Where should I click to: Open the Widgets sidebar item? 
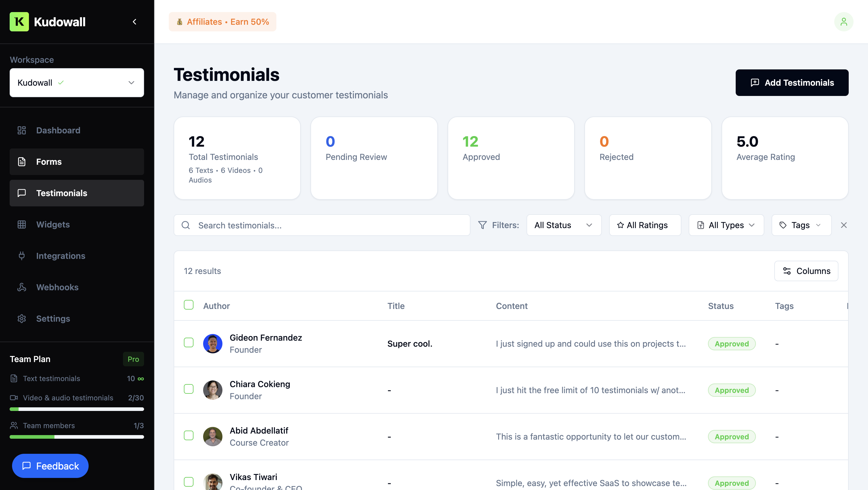point(53,224)
